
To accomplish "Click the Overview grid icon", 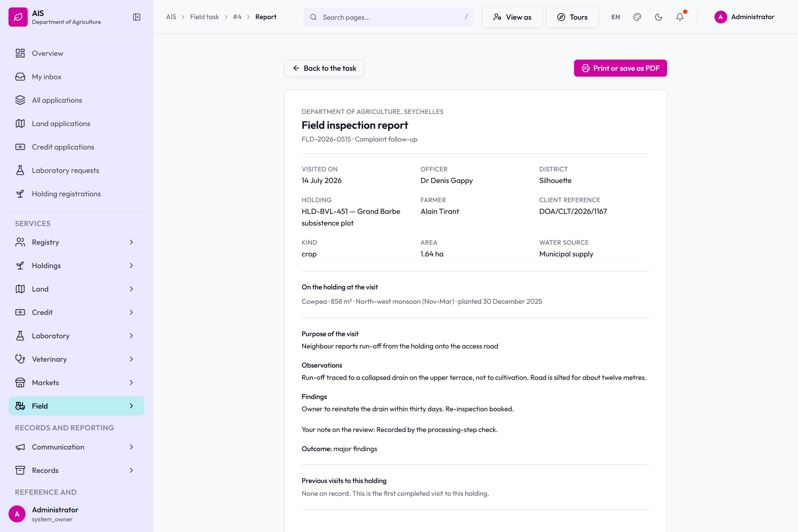I will tap(20, 53).
